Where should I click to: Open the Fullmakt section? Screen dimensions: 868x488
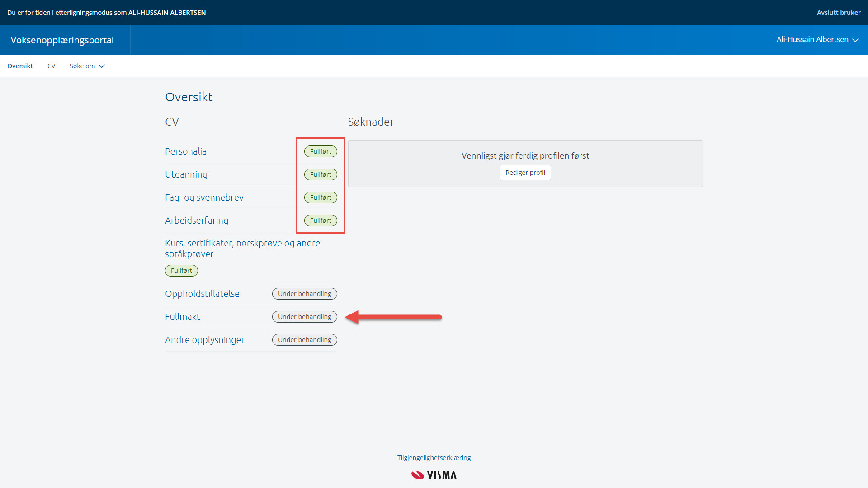[x=182, y=317]
